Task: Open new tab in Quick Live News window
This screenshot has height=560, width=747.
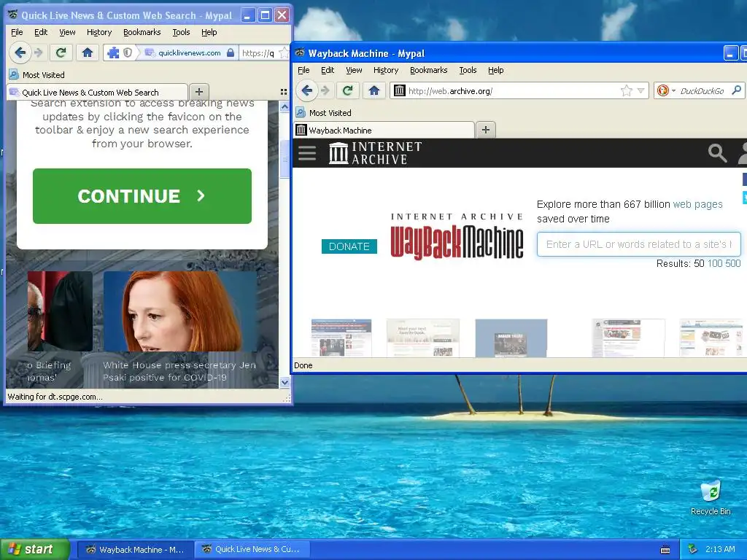Action: [x=199, y=91]
